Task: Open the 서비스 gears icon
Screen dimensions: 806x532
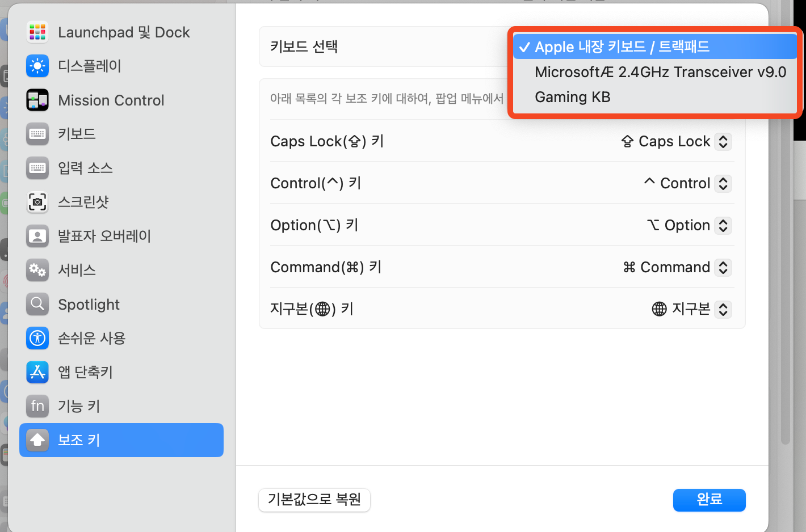Action: [x=37, y=270]
